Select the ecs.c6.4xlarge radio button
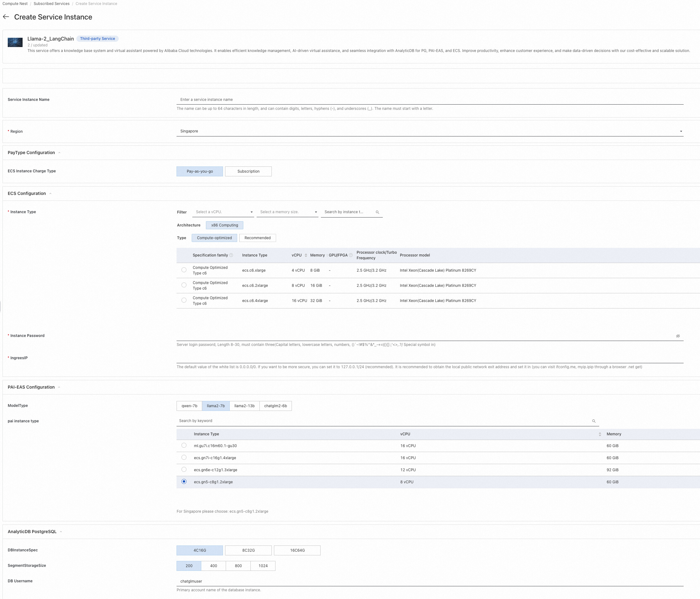The width and height of the screenshot is (700, 599). tap(184, 300)
